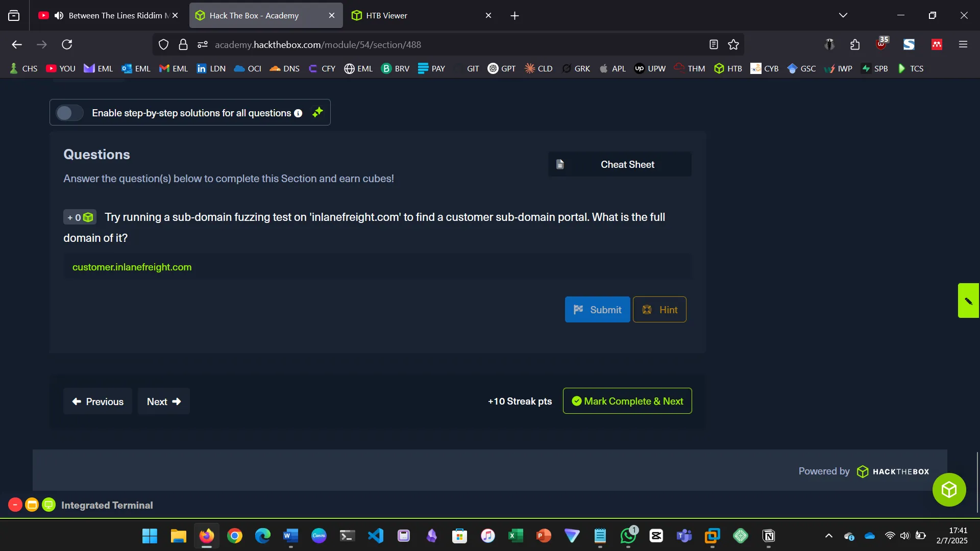Open the Cheat Sheet panel

point(619,164)
